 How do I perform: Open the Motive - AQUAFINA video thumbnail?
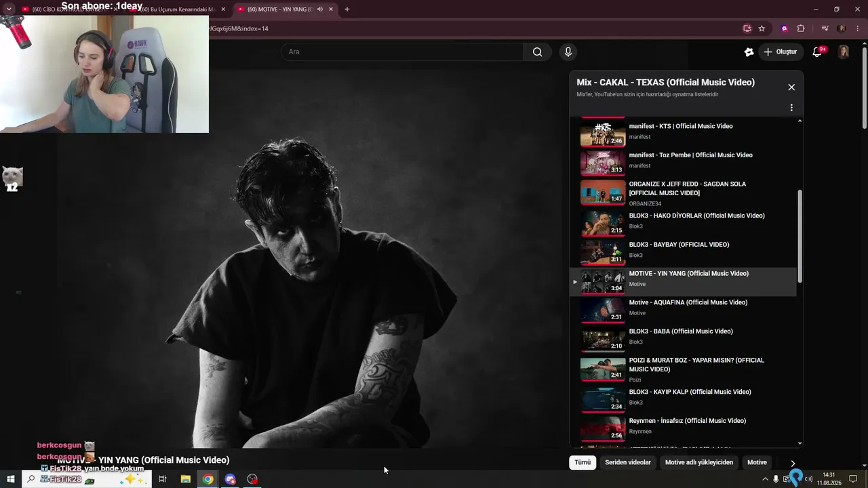(603, 310)
